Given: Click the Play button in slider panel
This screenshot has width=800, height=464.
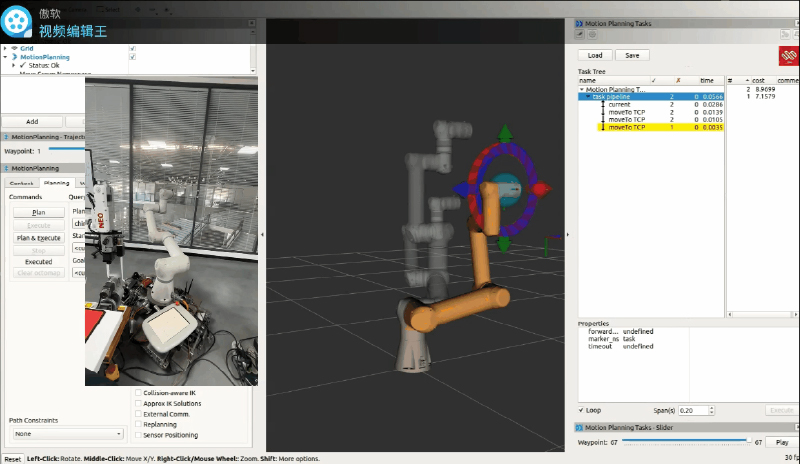Looking at the screenshot, I should [x=782, y=442].
